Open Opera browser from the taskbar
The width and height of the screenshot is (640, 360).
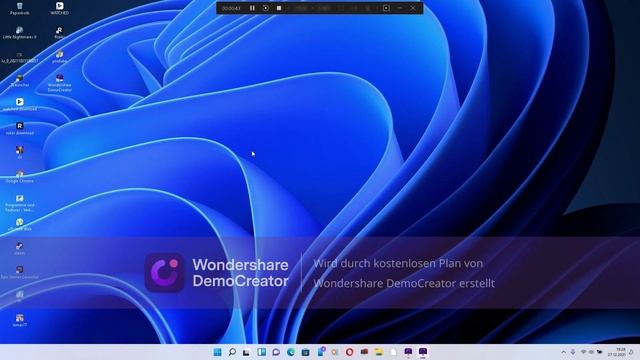[349, 352]
